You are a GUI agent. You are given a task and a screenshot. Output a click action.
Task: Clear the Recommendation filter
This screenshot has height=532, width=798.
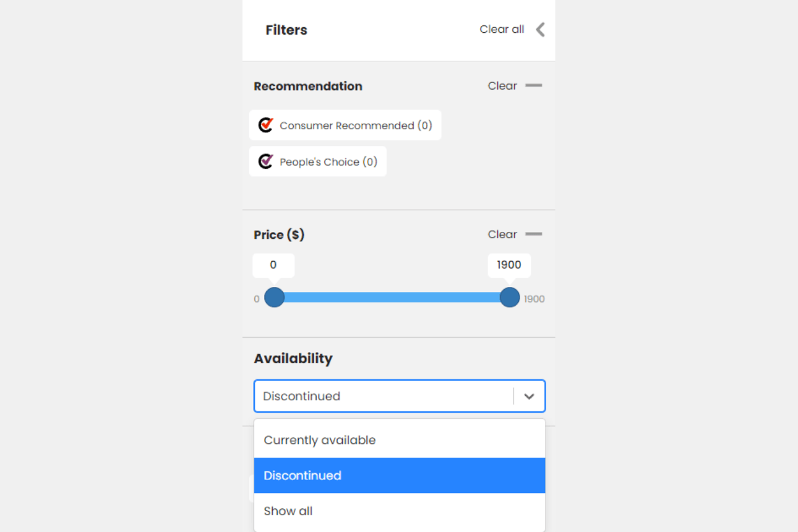point(502,86)
